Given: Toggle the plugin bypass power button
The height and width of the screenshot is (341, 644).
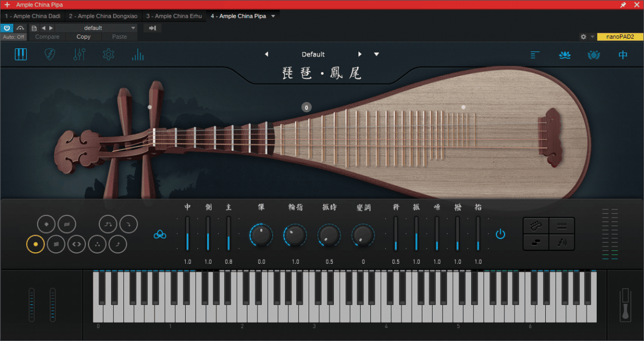Looking at the screenshot, I should tap(7, 28).
